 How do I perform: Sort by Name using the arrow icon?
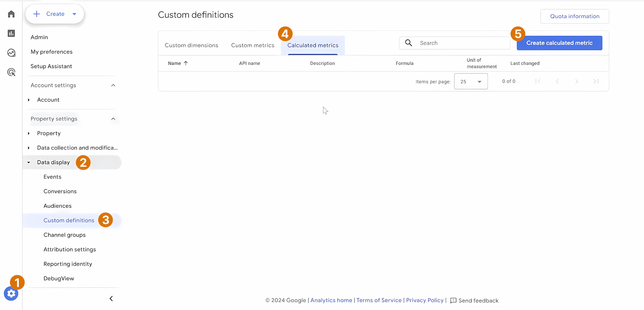[186, 63]
